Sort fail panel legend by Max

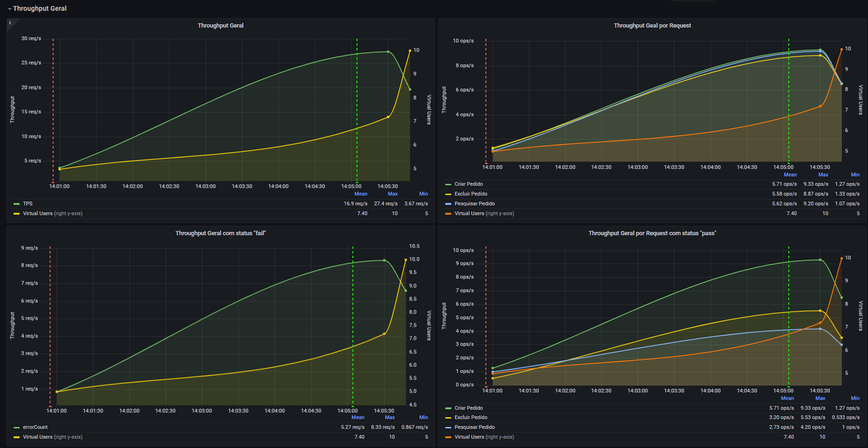click(390, 417)
